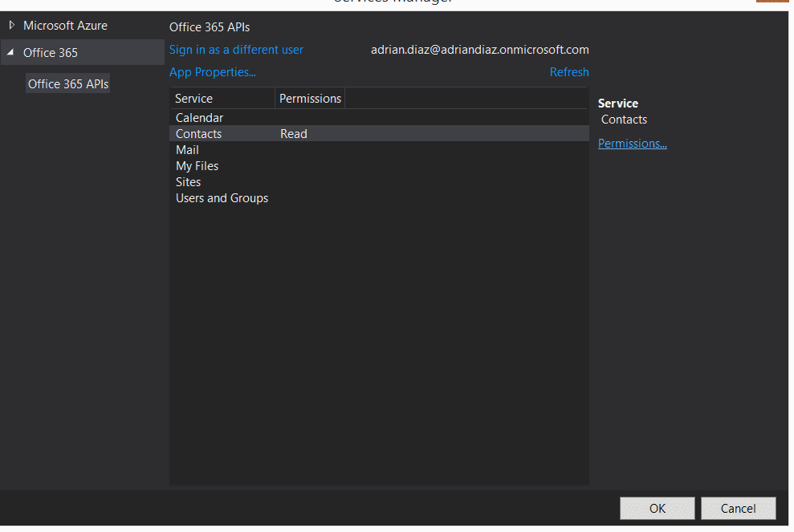Click the Permissions column header
The width and height of the screenshot is (794, 532).
tap(310, 98)
